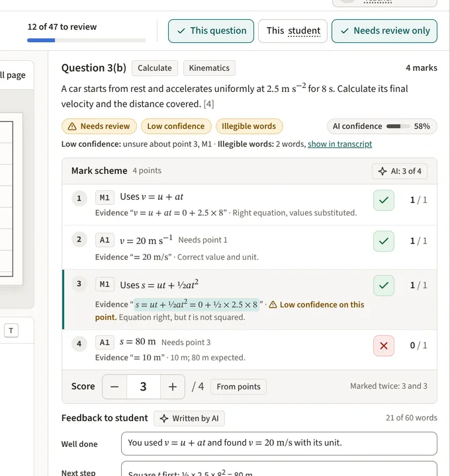Click the AI: 3 of 4 button
The width and height of the screenshot is (450, 476).
coord(400,171)
